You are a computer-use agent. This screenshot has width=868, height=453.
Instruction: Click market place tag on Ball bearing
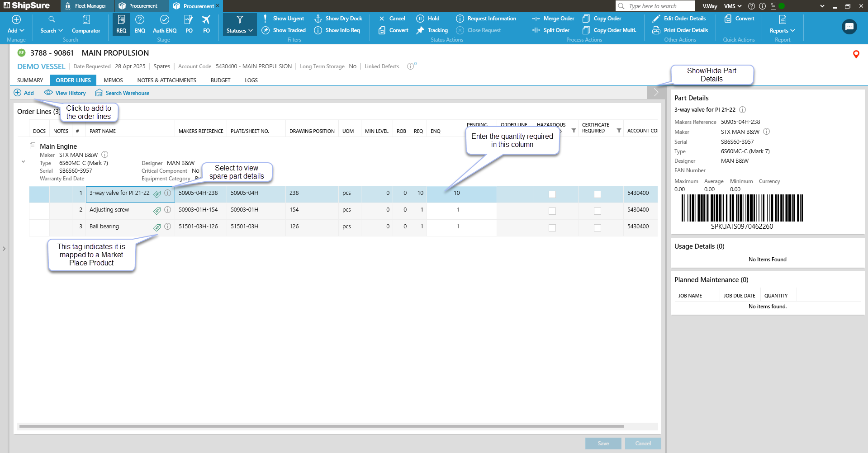pyautogui.click(x=157, y=227)
